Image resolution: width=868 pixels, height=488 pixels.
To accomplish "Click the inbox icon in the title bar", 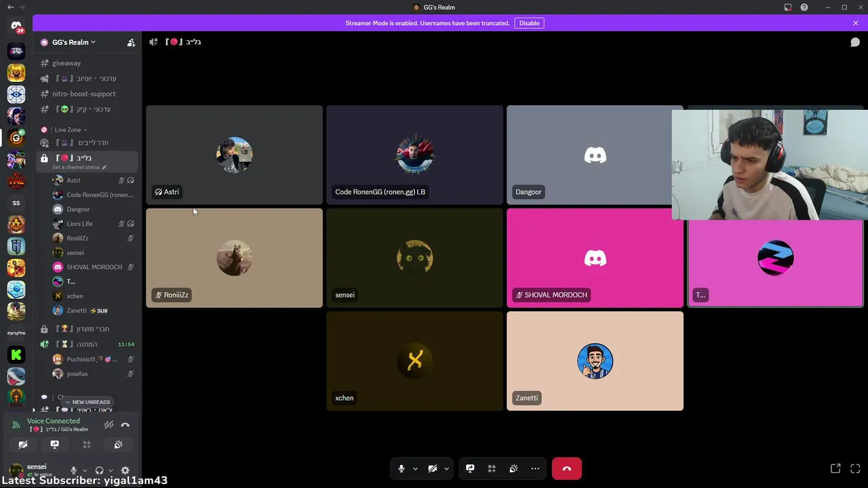I will pos(788,7).
